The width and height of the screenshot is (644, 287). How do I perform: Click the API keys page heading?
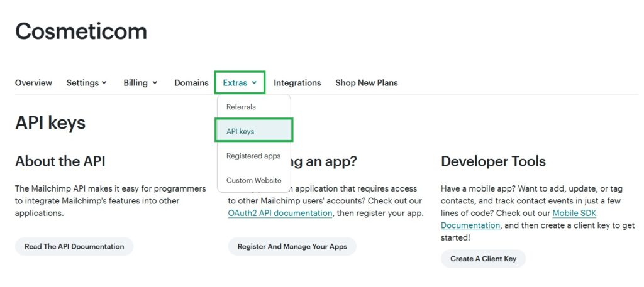tap(50, 122)
